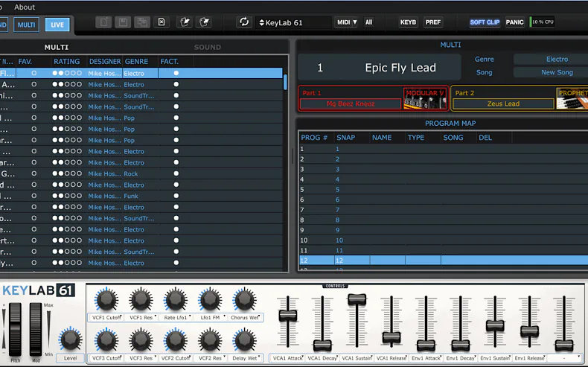Screen dimensions: 588x367
Task: Click the VCA1 Sustain fader
Action: 357,299
